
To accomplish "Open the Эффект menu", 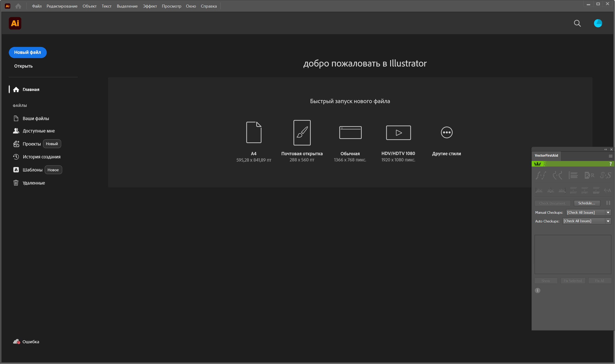I will click(x=150, y=6).
